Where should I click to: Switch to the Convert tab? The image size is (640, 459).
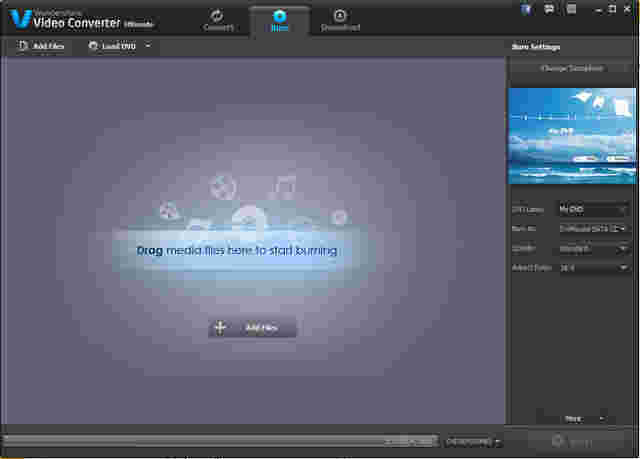(218, 21)
